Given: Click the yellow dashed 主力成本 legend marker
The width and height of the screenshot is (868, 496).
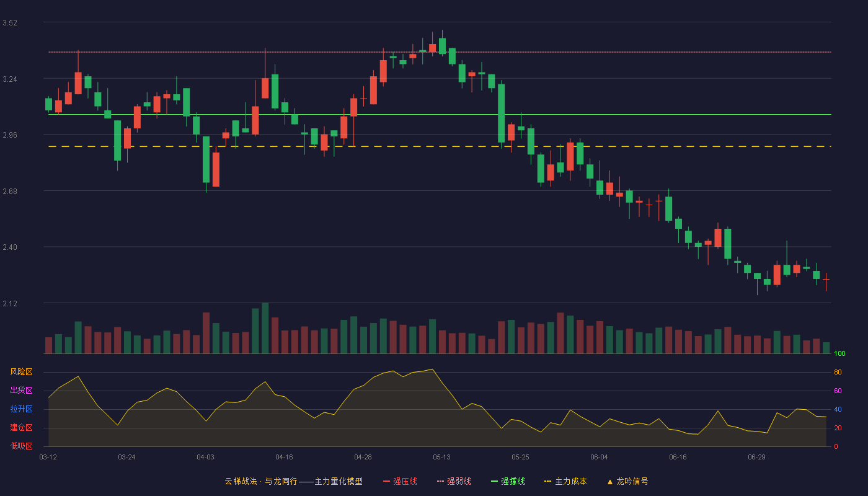Looking at the screenshot, I should coord(548,482).
